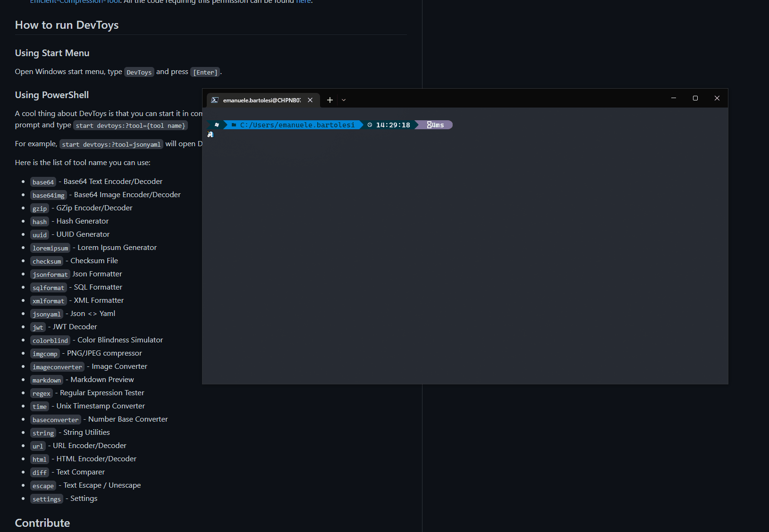Expand the terminal new-tab profile dropdown

tap(344, 100)
